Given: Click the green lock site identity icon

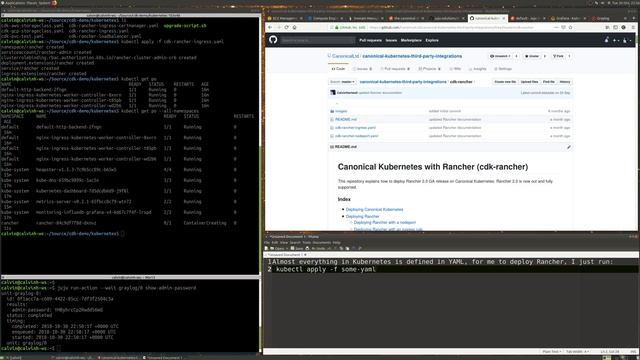Looking at the screenshot, I should pos(337,27).
